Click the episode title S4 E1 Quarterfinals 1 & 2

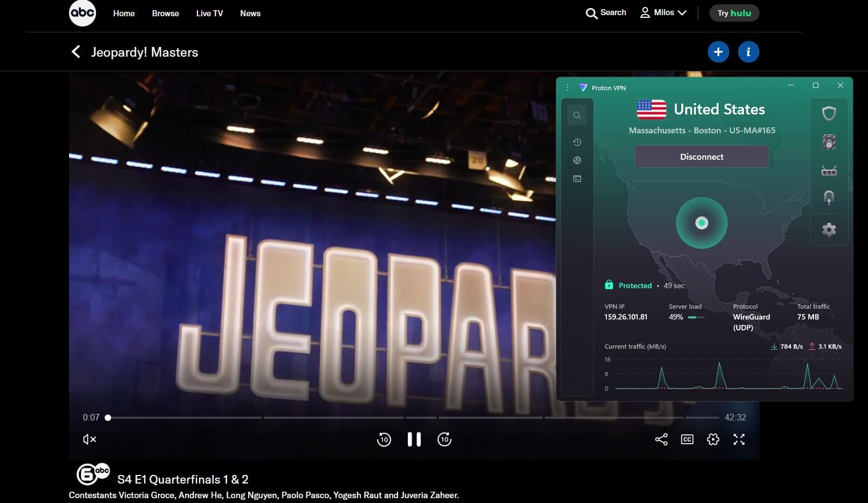click(183, 479)
